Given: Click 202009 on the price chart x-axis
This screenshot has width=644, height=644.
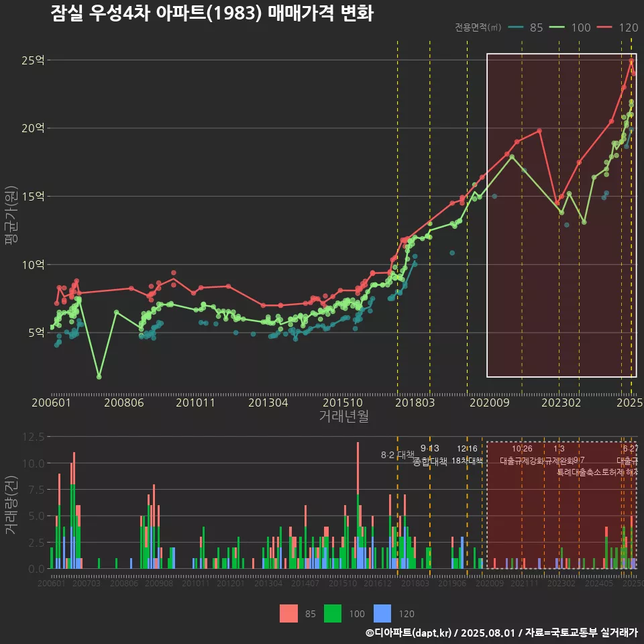Looking at the screenshot, I should click(490, 402).
